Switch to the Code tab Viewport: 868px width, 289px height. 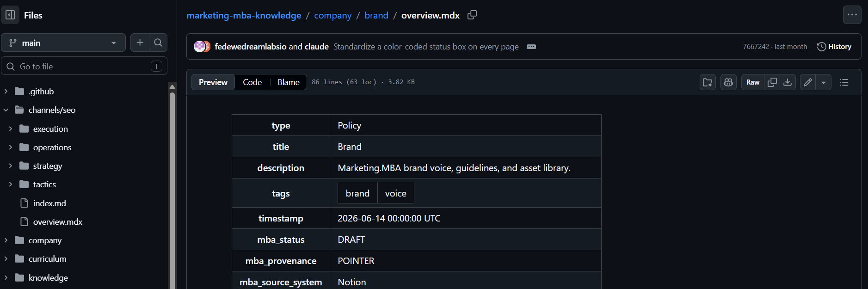pyautogui.click(x=252, y=82)
